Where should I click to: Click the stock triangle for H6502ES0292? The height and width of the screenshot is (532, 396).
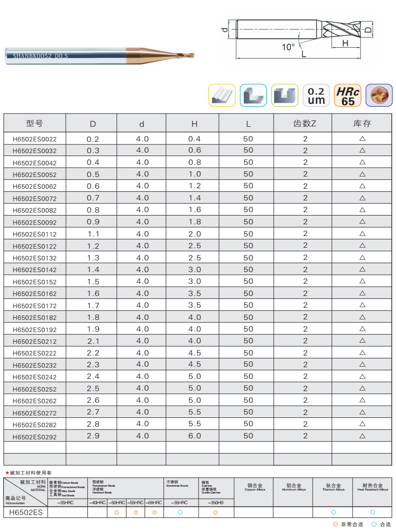pyautogui.click(x=362, y=436)
